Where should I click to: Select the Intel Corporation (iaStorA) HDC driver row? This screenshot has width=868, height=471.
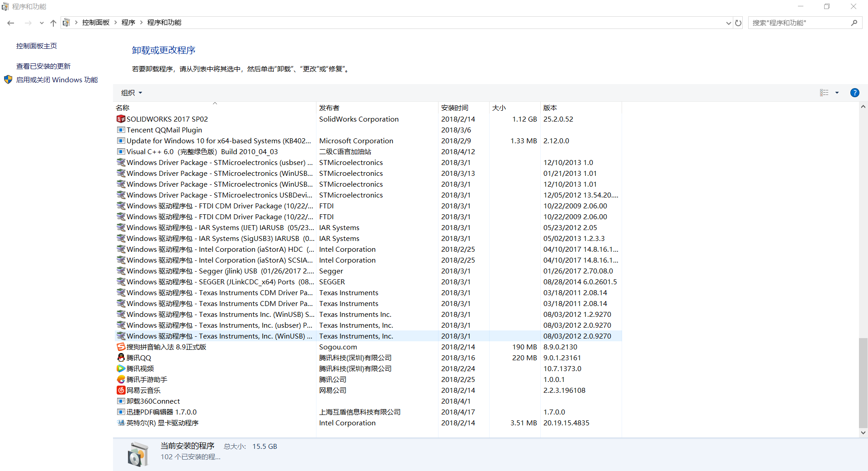[x=368, y=249]
